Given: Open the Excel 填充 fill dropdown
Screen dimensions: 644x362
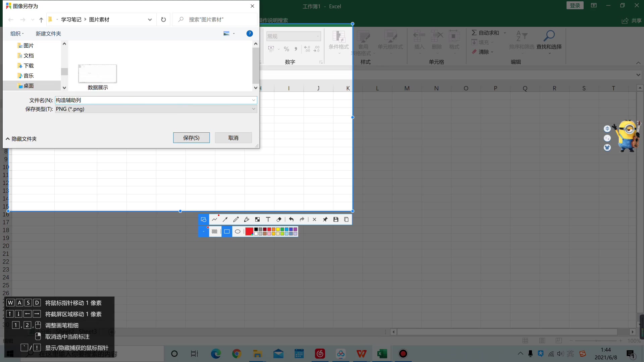Looking at the screenshot, I should pos(483,42).
